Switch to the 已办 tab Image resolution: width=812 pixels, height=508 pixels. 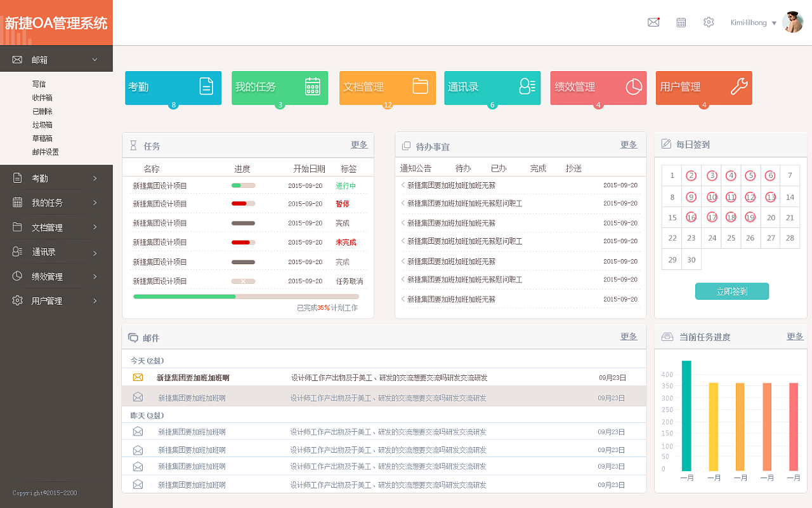499,168
